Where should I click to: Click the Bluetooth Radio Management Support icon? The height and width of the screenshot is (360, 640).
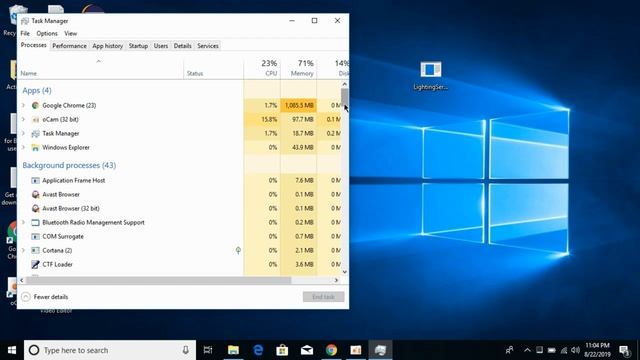tap(36, 222)
